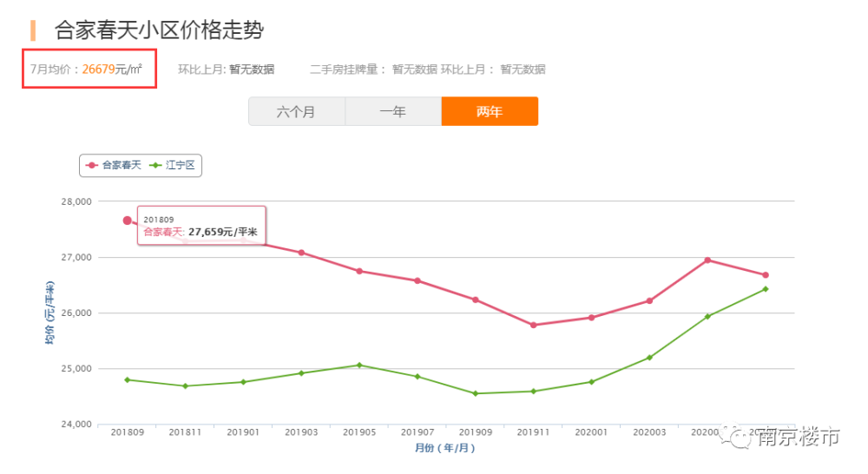Image resolution: width=868 pixels, height=474 pixels.
Task: Click red line point at 202003
Action: [x=649, y=300]
